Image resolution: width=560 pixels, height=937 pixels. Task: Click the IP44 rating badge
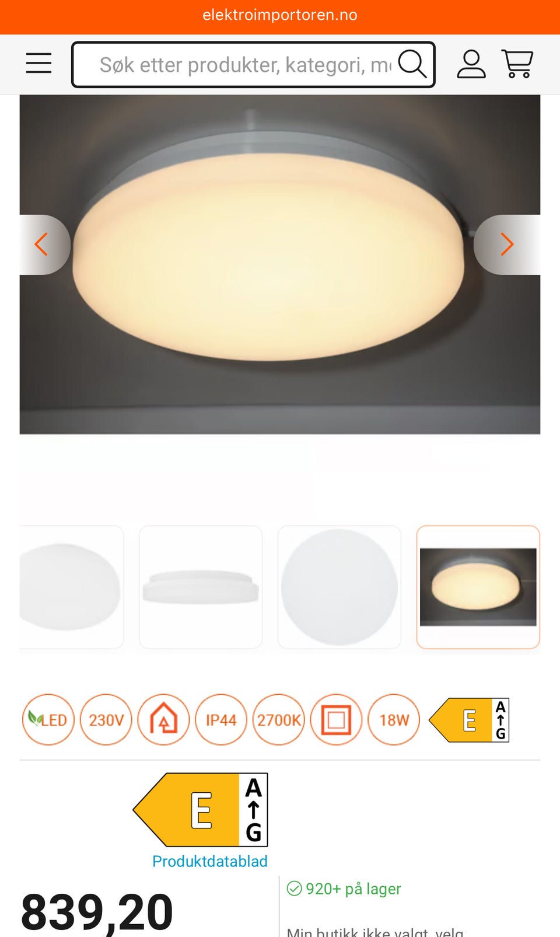click(221, 719)
